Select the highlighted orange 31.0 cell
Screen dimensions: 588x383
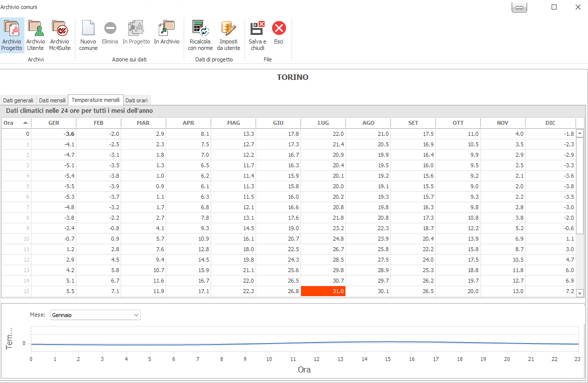[x=323, y=291]
